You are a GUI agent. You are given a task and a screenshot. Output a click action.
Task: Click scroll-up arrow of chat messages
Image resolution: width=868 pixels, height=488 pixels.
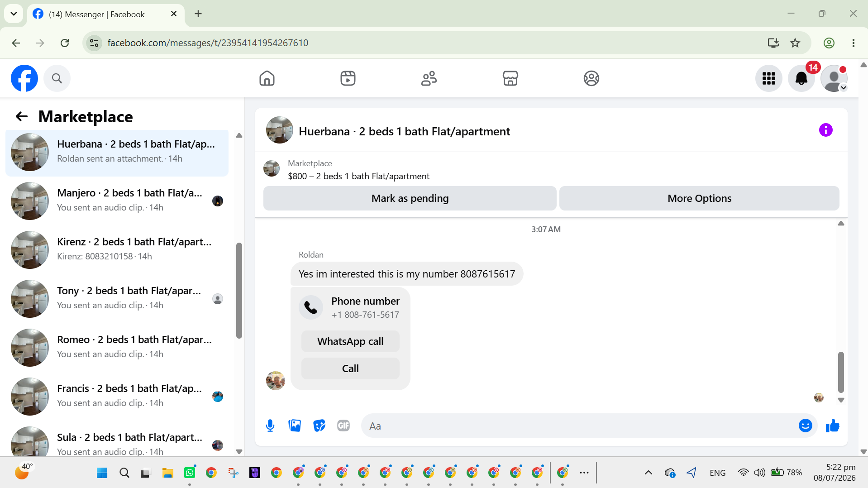click(x=841, y=223)
